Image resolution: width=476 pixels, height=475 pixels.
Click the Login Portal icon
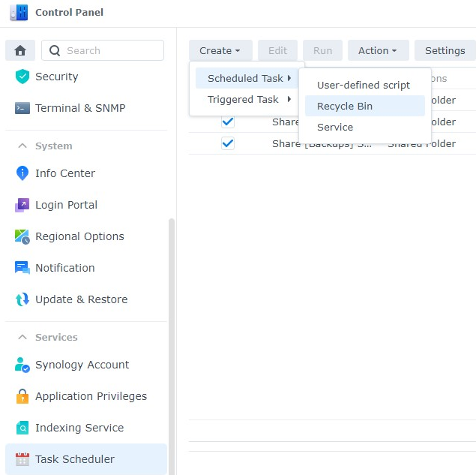coord(22,205)
